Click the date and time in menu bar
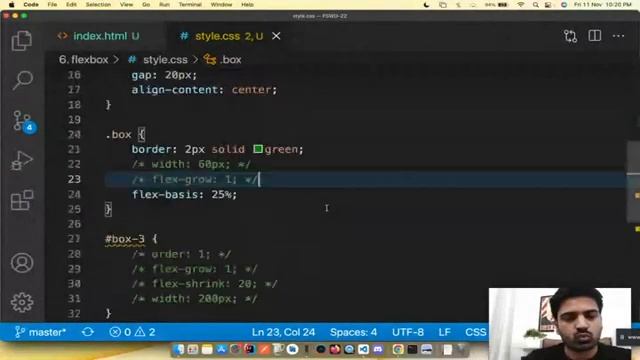This screenshot has width=640, height=360. pyautogui.click(x=603, y=5)
